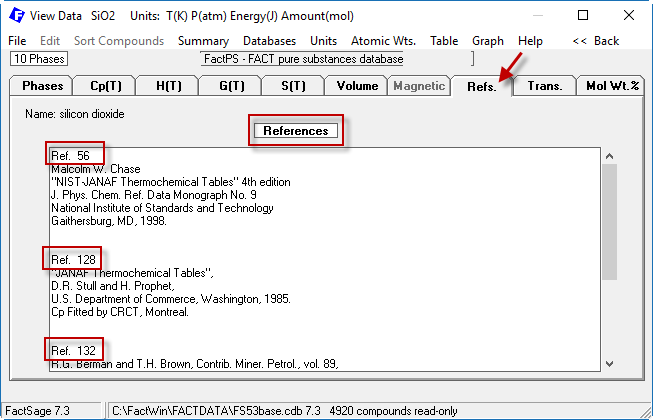Image resolution: width=653 pixels, height=420 pixels.
Task: Click the references list scrollbar thumb
Action: (x=609, y=222)
